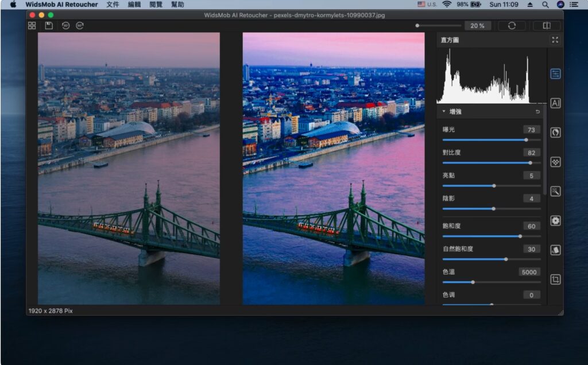
Task: Open the batch grid view icon
Action: pyautogui.click(x=32, y=25)
